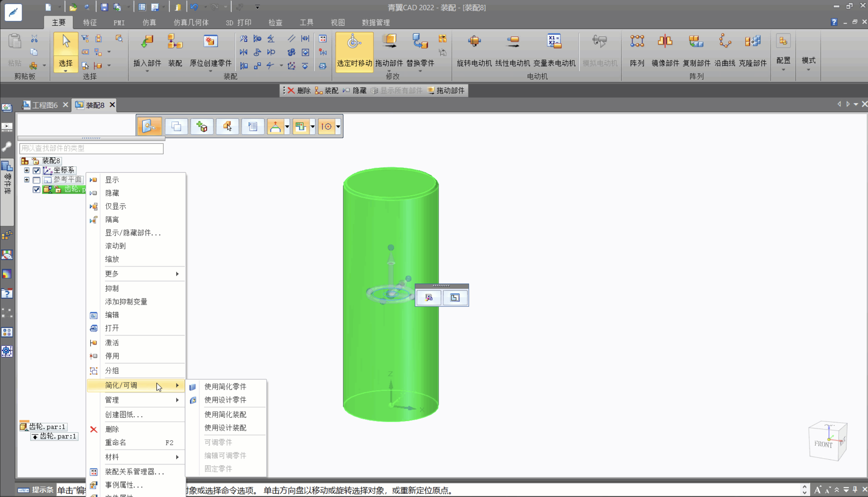Viewport: 868px width, 497px height.
Task: Open the 选择 tool dropdown arrow
Action: coord(66,71)
